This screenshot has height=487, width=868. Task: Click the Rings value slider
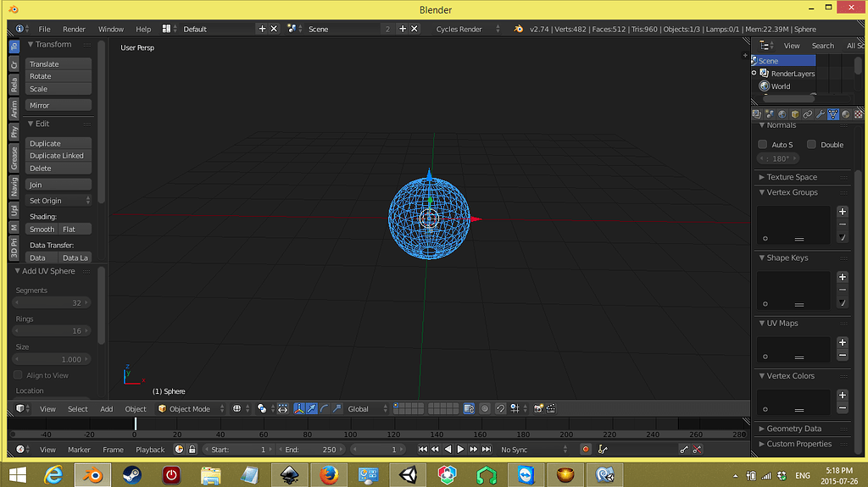pos(52,331)
